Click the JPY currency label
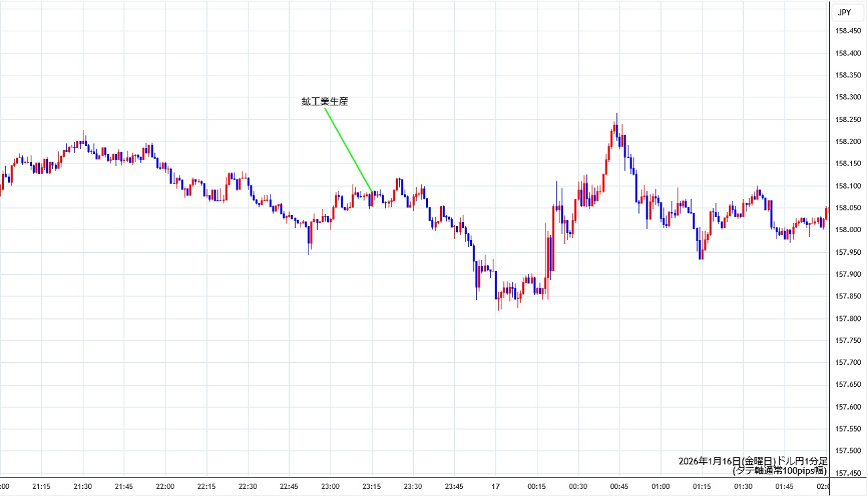 pyautogui.click(x=843, y=12)
